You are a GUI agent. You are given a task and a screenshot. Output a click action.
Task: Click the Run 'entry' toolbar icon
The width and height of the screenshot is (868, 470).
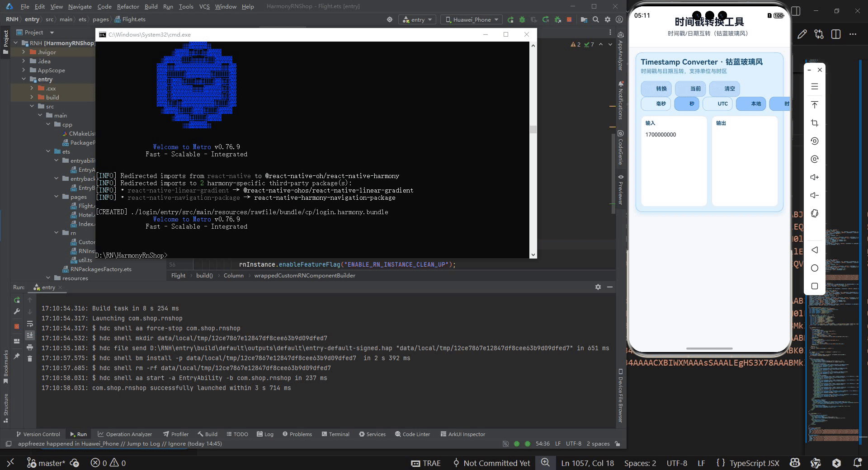pyautogui.click(x=510, y=19)
